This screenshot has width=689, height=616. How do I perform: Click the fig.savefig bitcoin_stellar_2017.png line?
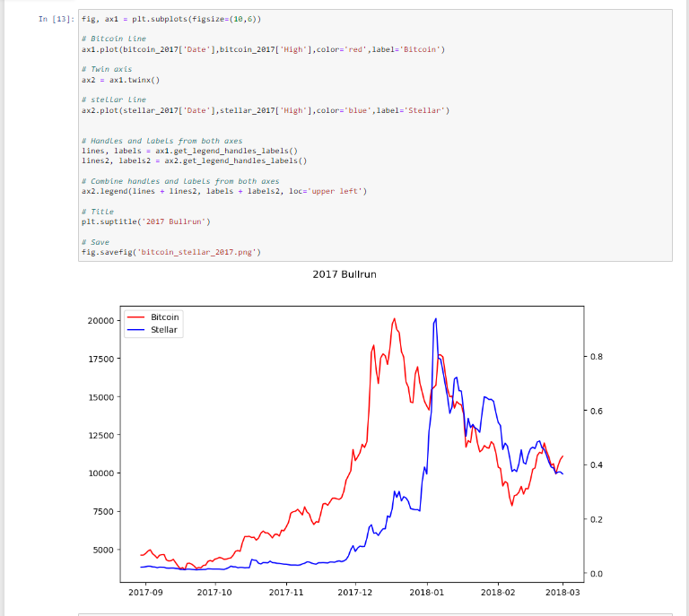click(x=171, y=252)
